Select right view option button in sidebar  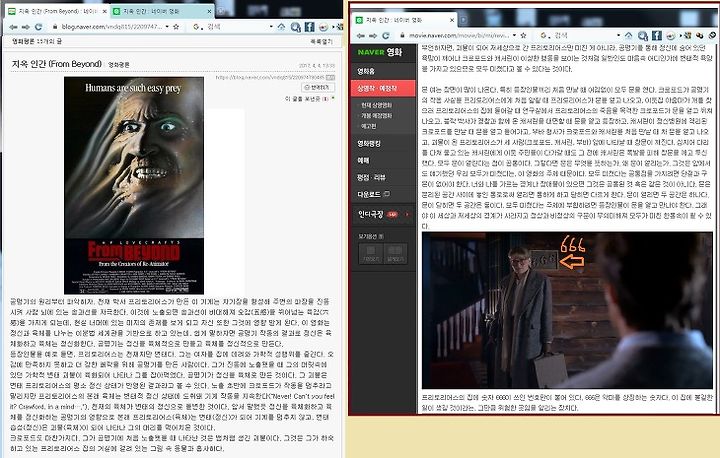[x=395, y=253]
